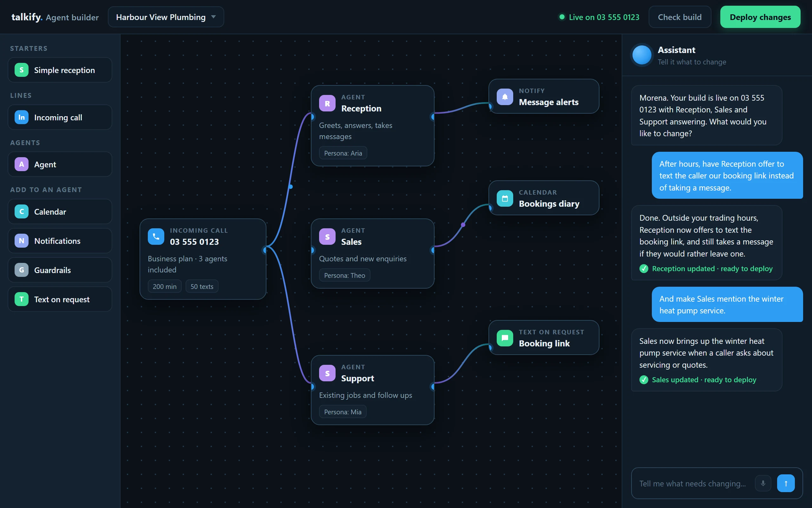The image size is (812, 508).
Task: Click the Calendar palette icon
Action: (x=22, y=212)
